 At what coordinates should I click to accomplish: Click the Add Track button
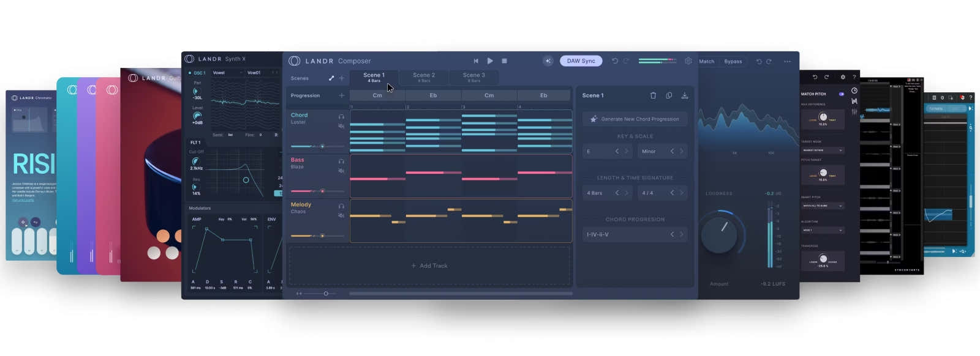coord(429,266)
